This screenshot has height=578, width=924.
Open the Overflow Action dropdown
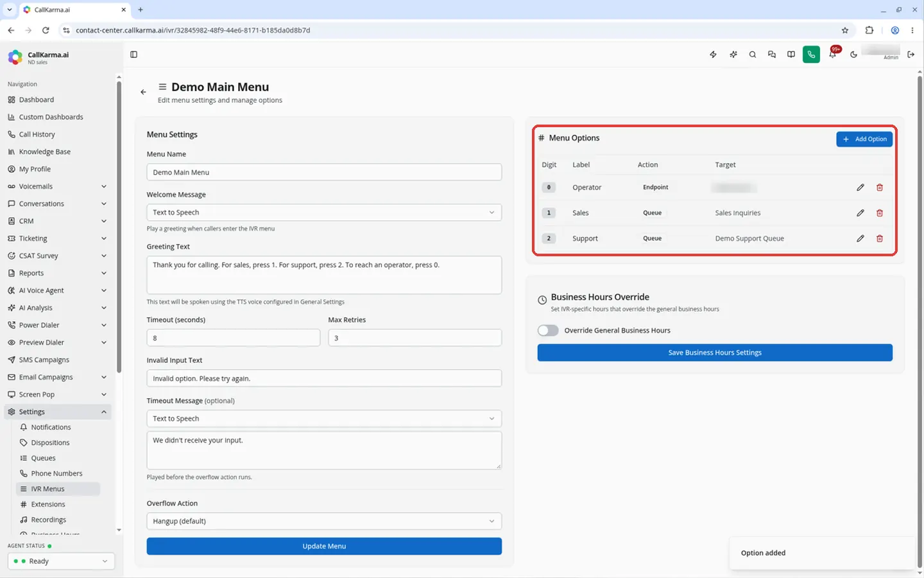(324, 521)
